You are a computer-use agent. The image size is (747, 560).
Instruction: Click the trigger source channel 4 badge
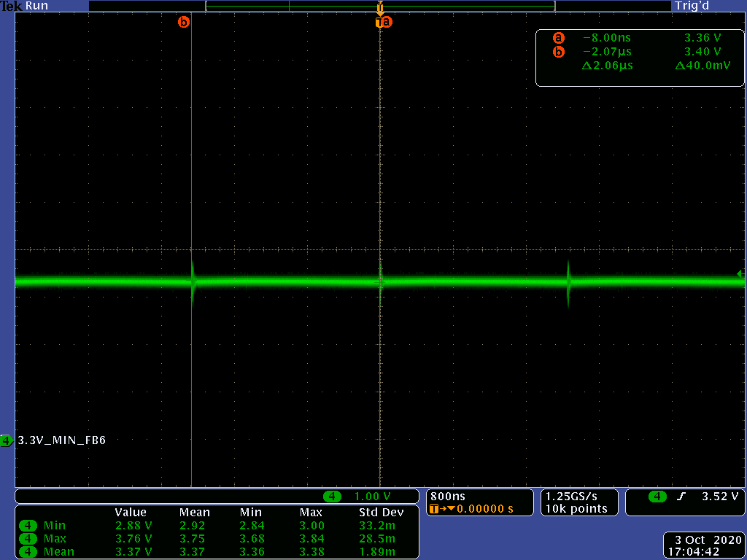pos(657,497)
